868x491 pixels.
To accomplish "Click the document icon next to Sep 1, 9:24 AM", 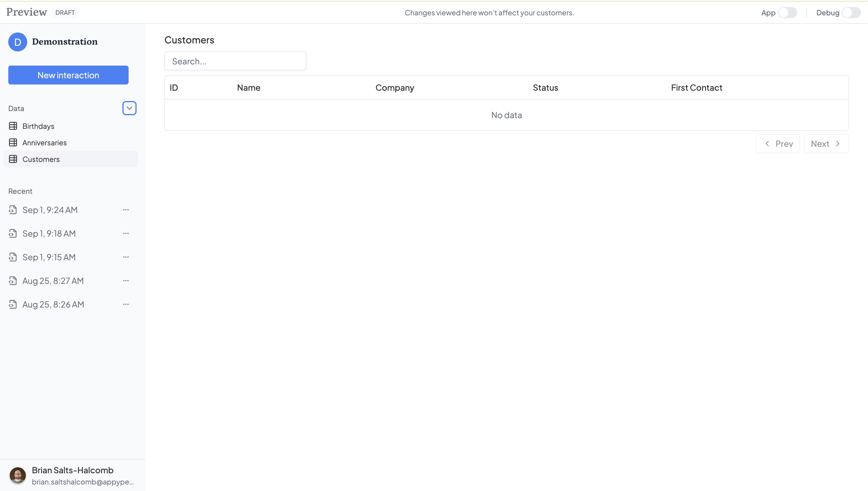I will click(x=13, y=209).
